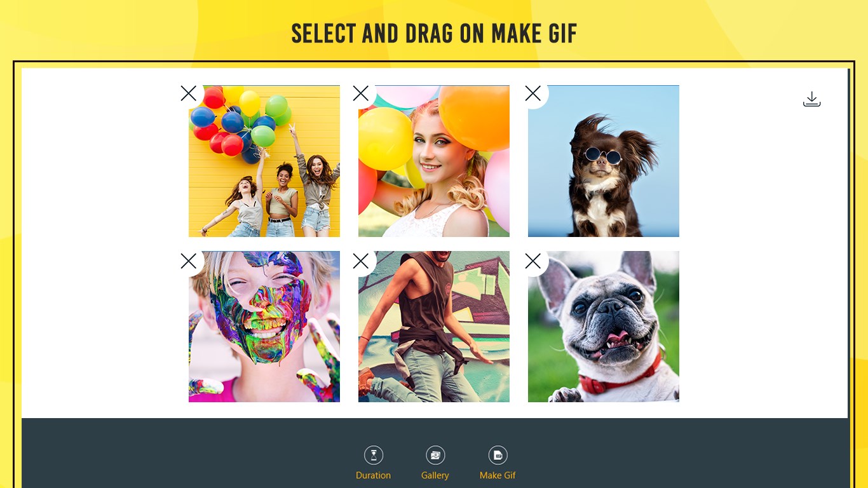Select the blonde woman with balloons thumbnail

coord(434,161)
